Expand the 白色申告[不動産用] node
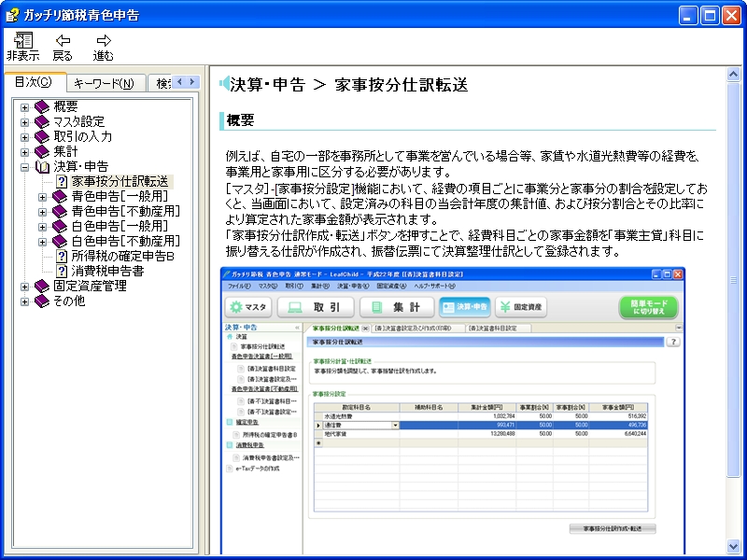The image size is (747, 560). coord(42,242)
